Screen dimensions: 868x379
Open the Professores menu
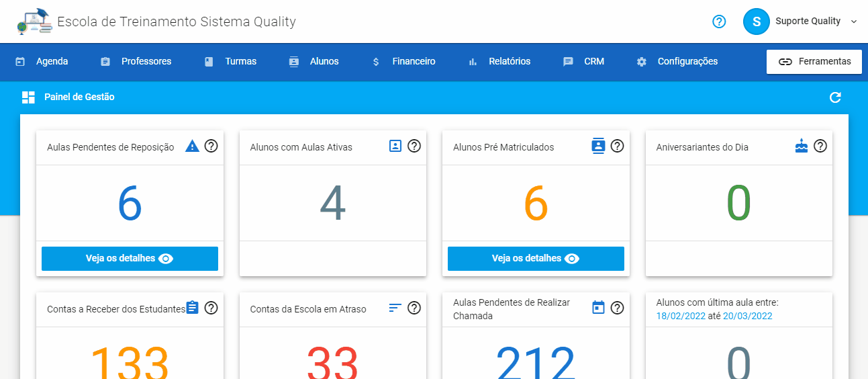(136, 61)
